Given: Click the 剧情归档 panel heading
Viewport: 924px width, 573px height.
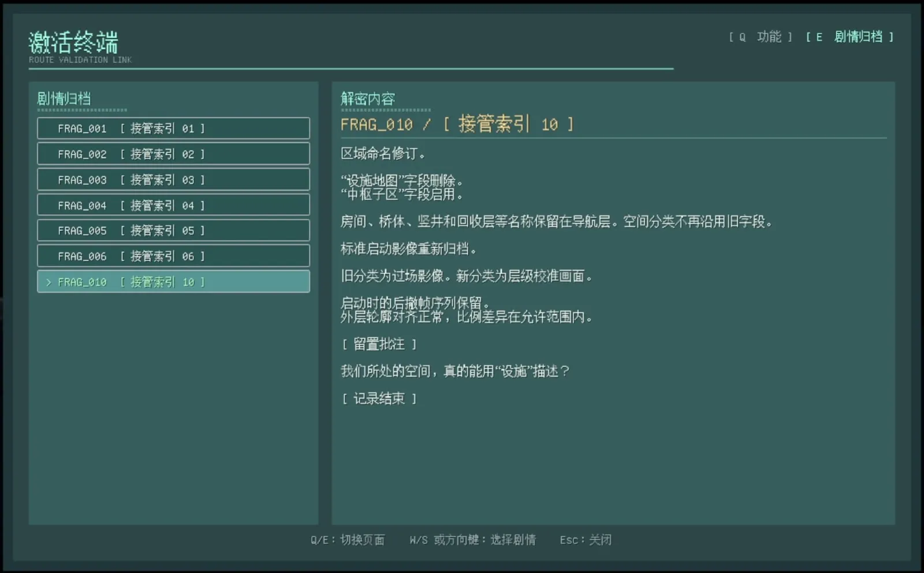Looking at the screenshot, I should (x=64, y=99).
